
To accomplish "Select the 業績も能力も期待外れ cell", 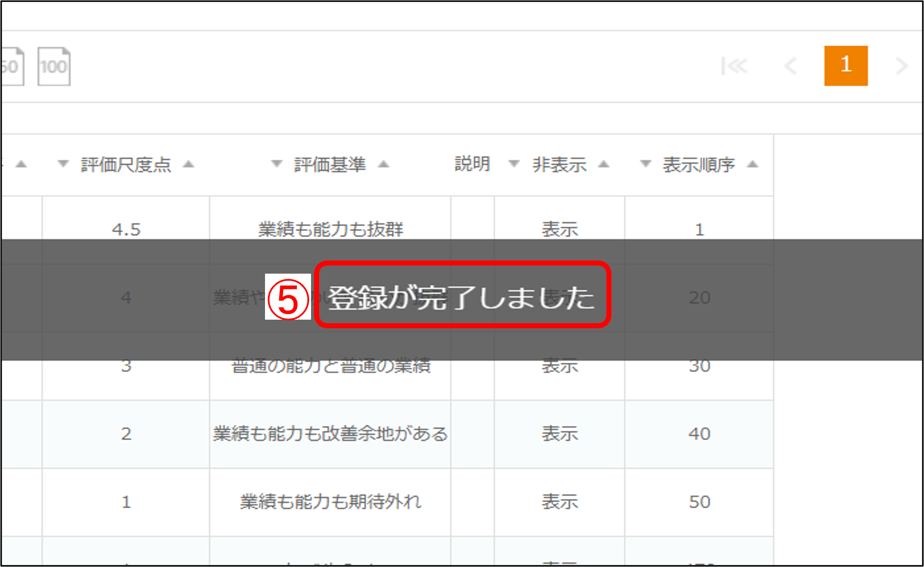I will pyautogui.click(x=330, y=502).
